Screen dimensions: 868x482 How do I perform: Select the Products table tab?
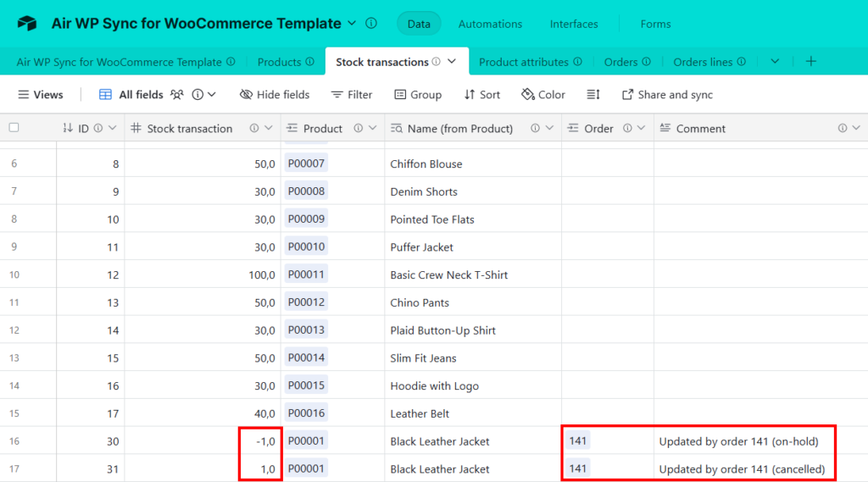[x=279, y=62]
